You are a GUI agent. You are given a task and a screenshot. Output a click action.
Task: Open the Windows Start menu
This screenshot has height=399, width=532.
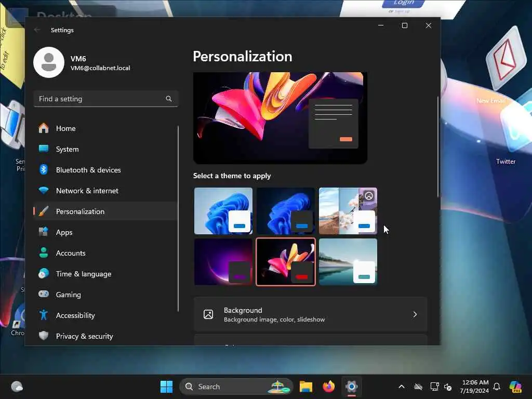coord(166,387)
